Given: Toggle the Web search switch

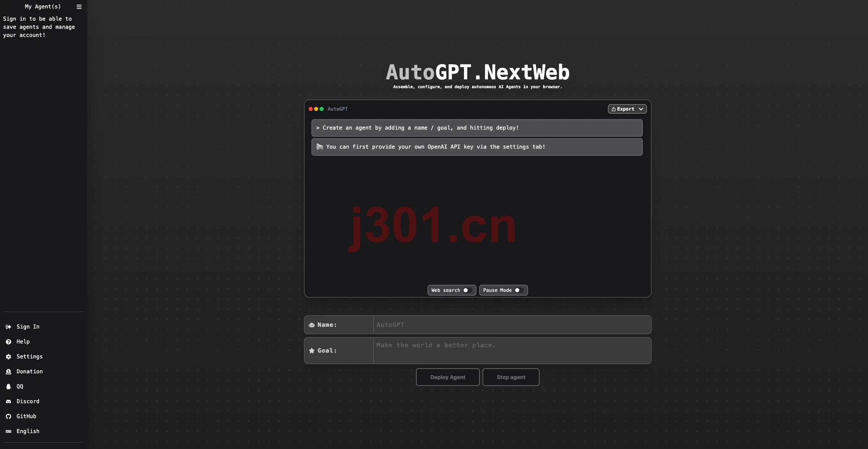Looking at the screenshot, I should pos(468,290).
